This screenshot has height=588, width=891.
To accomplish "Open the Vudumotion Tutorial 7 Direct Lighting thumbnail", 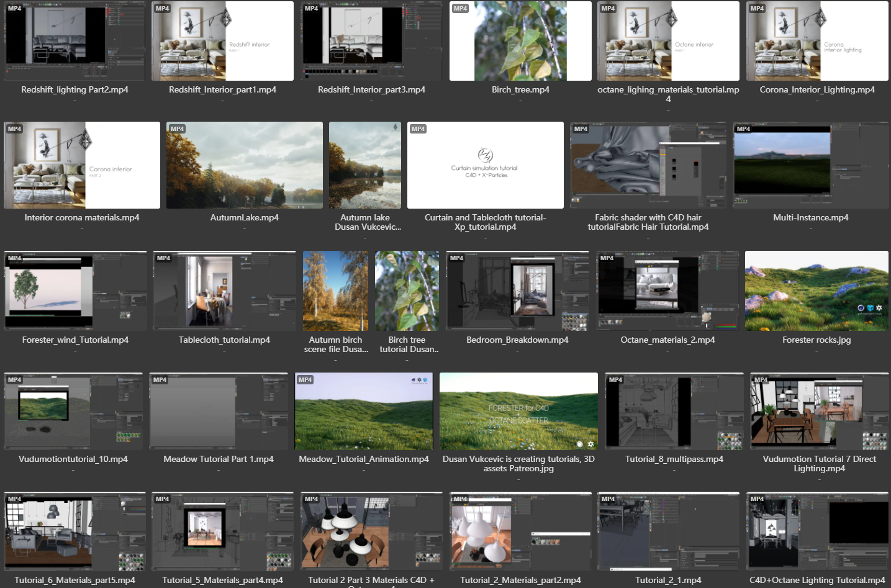I will tap(819, 411).
